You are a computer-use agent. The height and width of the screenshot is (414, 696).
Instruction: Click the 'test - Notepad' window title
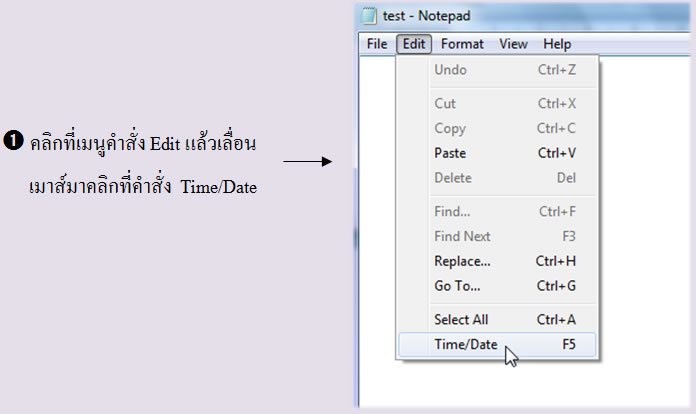point(426,16)
